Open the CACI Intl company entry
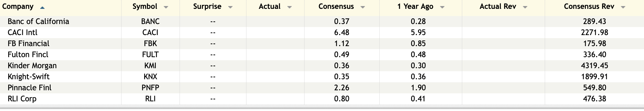The height and width of the screenshot is (111, 644). tap(23, 32)
